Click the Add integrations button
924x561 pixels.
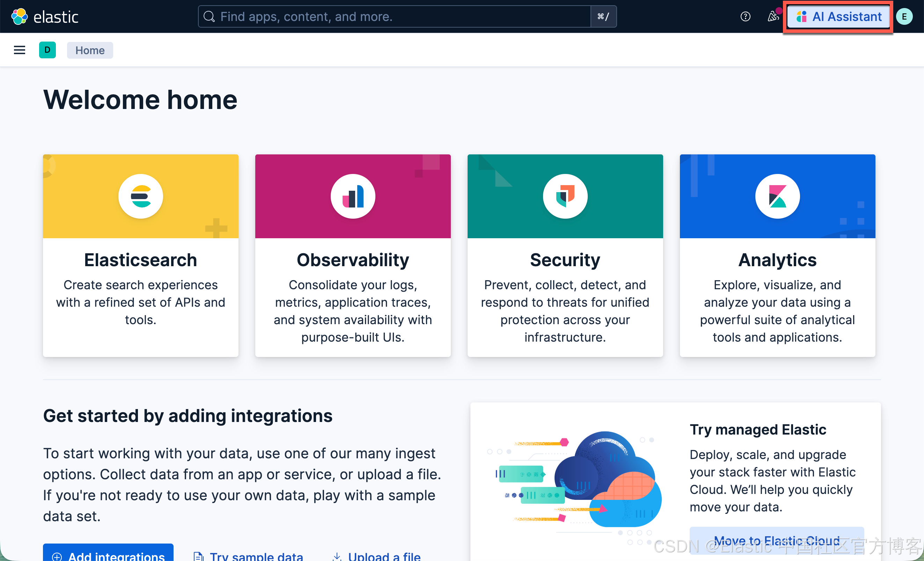coord(108,554)
